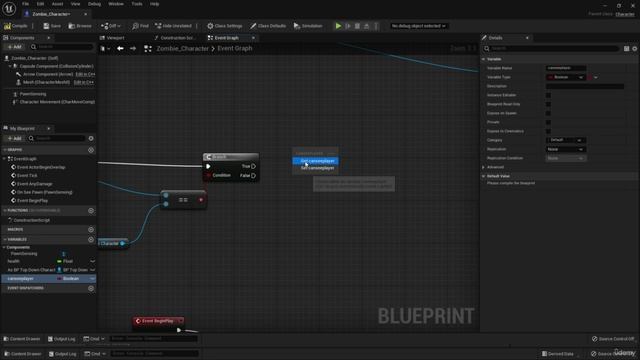Collapse Variable section in Details
The image size is (640, 360).
tap(484, 59)
